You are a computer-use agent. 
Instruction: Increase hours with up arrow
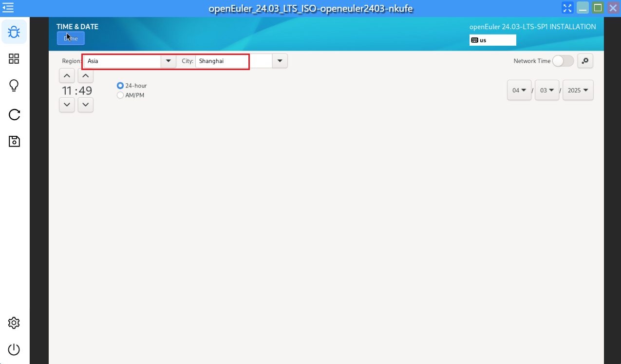coord(67,76)
